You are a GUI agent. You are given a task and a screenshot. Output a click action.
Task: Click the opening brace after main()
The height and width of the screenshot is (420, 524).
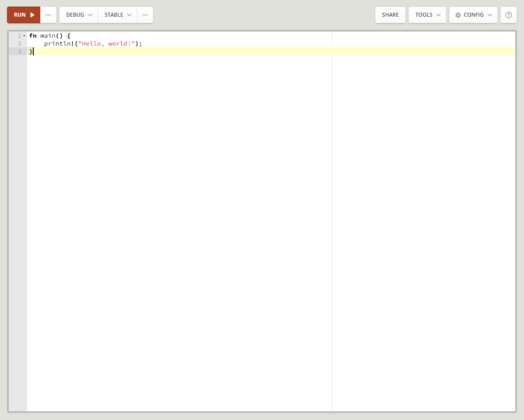[x=68, y=36]
